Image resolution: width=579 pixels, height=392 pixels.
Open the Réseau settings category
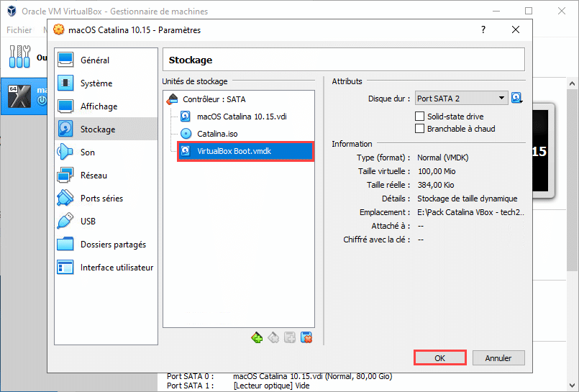tap(106, 176)
